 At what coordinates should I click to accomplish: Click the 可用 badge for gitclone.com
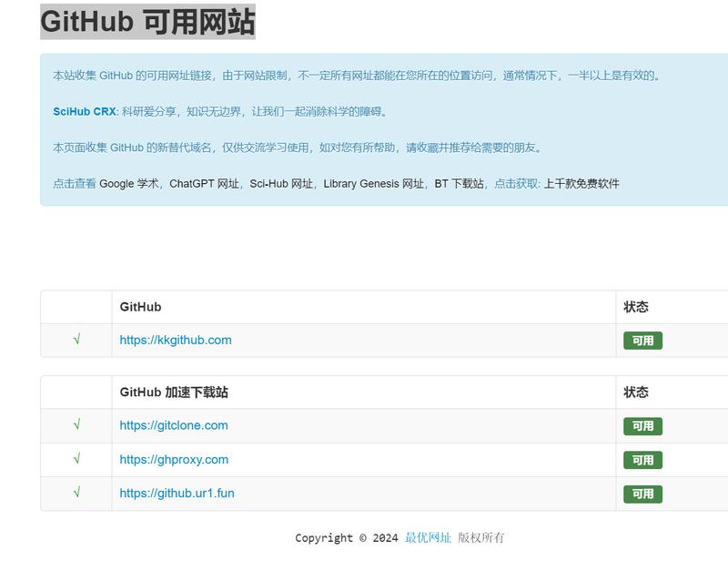(642, 426)
